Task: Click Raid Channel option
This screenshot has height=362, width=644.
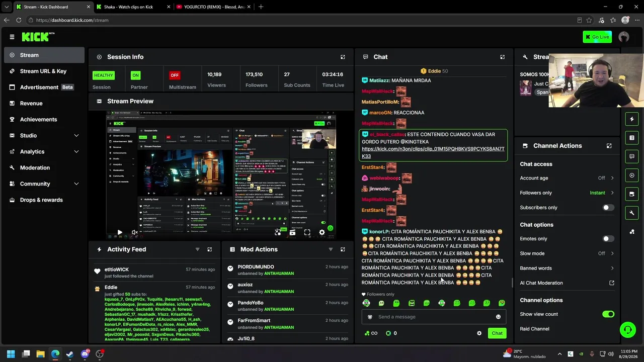Action: pos(534,329)
